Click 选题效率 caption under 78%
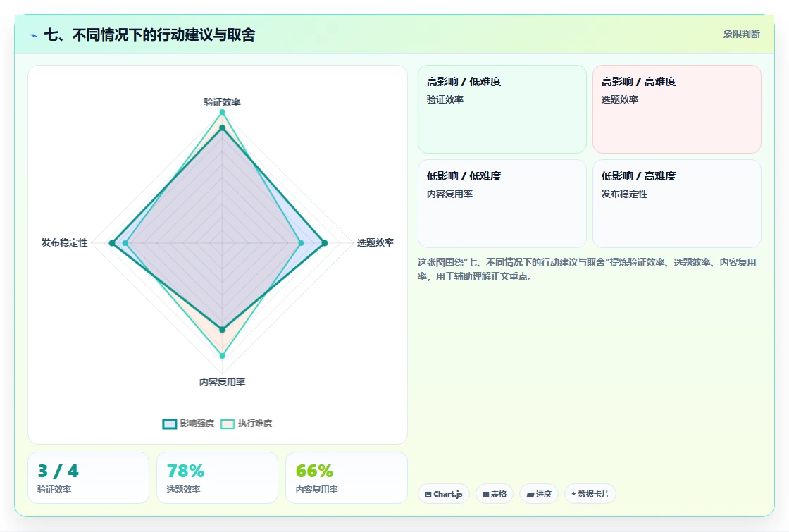 tap(183, 489)
